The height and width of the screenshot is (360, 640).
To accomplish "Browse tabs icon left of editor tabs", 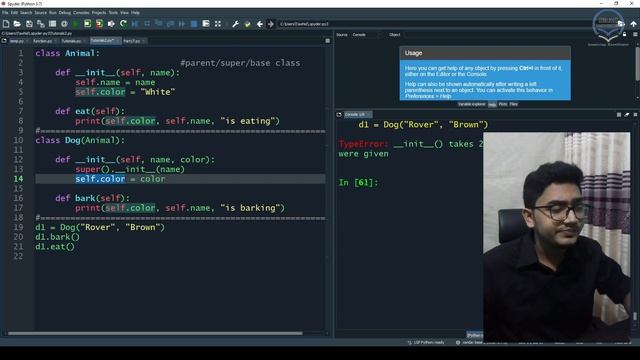I will pyautogui.click(x=4, y=41).
